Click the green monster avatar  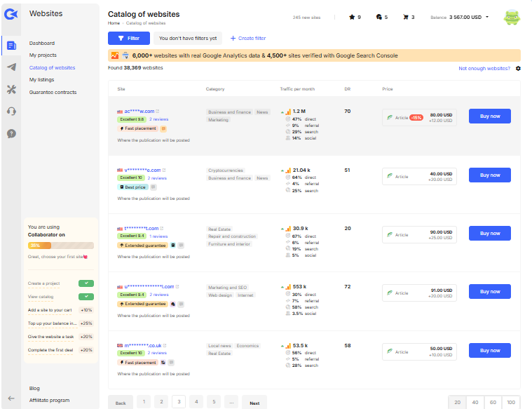click(512, 18)
